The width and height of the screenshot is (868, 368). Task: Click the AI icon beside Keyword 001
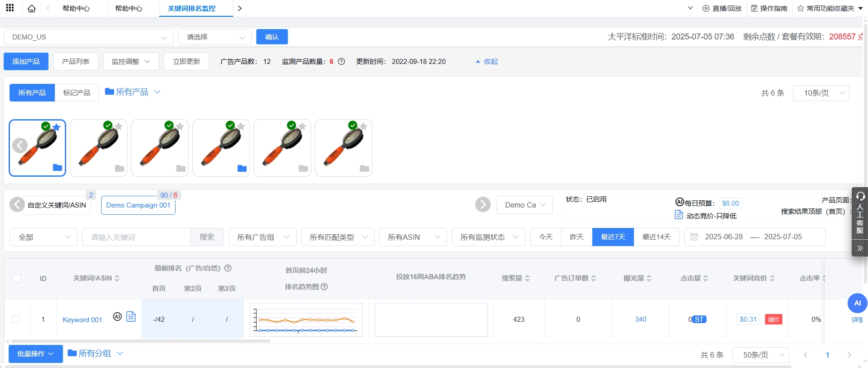(x=117, y=317)
